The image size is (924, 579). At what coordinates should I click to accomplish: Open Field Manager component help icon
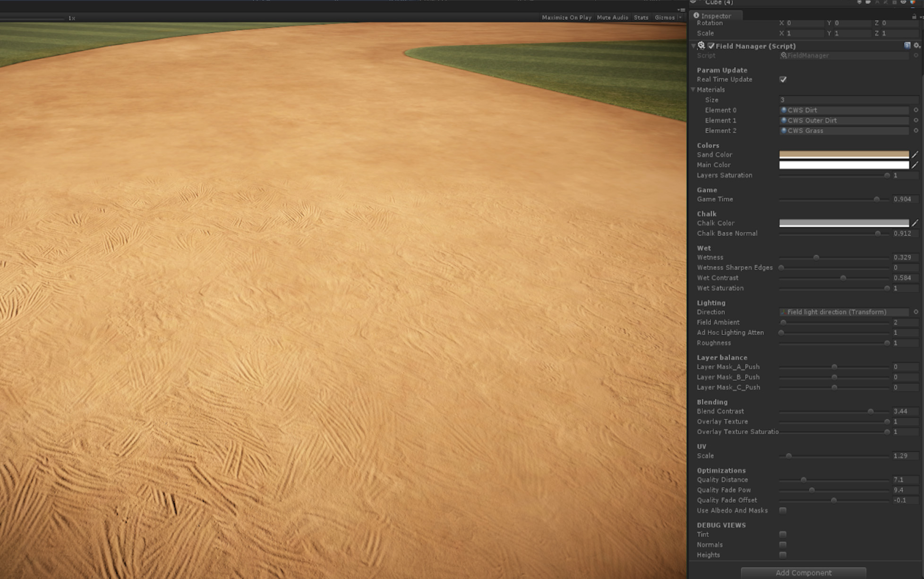click(x=907, y=45)
